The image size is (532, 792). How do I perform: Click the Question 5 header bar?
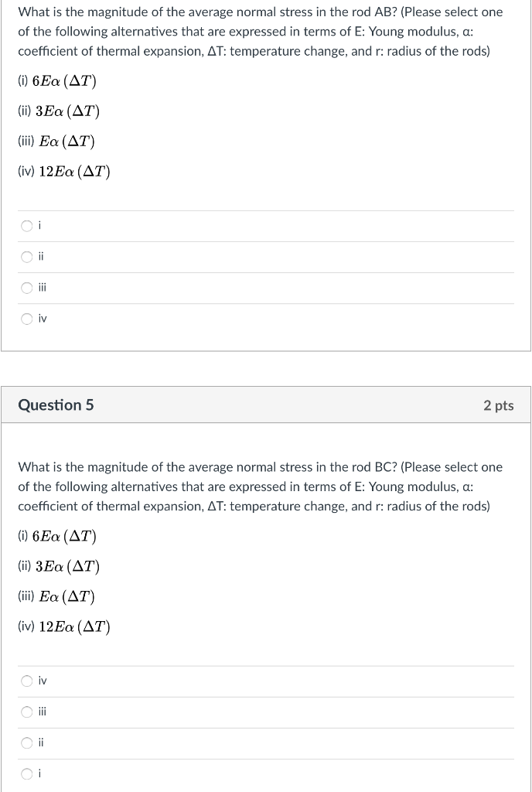pos(266,405)
